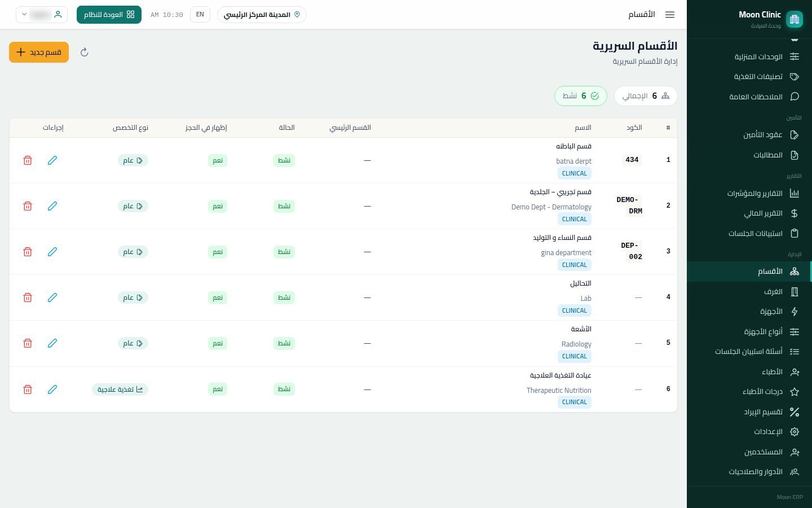Open درجات الأطباء sidebar item

[x=749, y=392]
